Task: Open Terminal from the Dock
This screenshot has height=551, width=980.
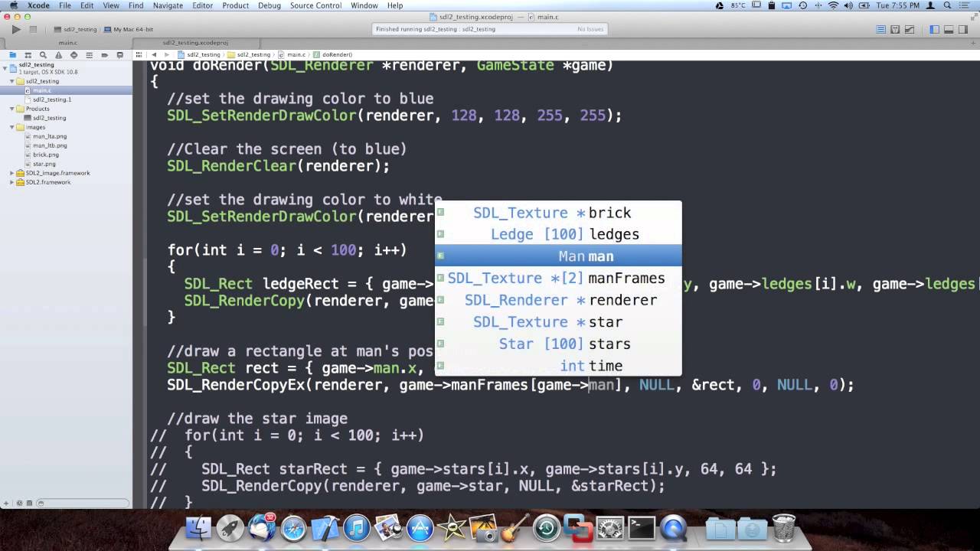Action: pyautogui.click(x=641, y=527)
